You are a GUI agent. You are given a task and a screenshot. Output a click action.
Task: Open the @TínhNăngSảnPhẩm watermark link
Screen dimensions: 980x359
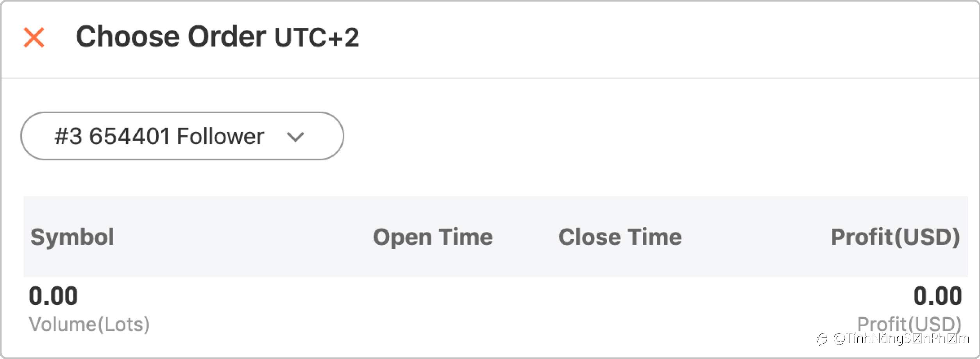pos(901,338)
